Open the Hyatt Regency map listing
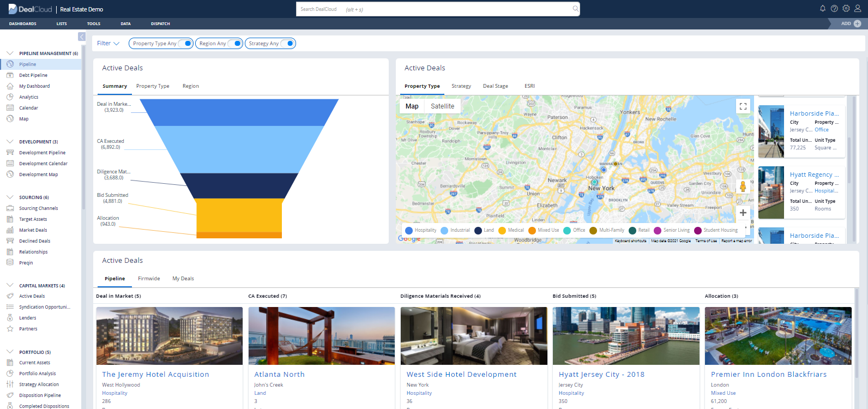Viewport: 868px width, 409px height. click(x=815, y=175)
